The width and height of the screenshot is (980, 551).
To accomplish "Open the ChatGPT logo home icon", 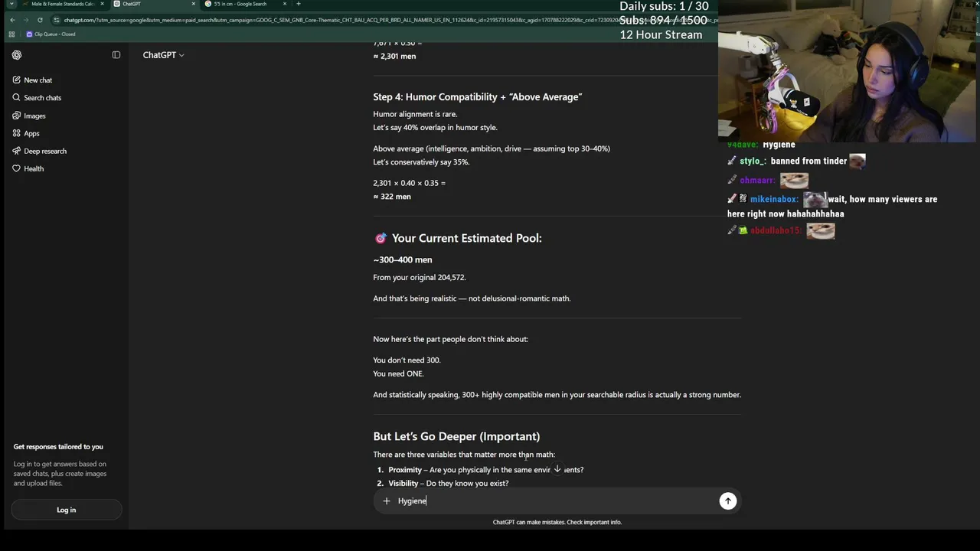I will [17, 55].
